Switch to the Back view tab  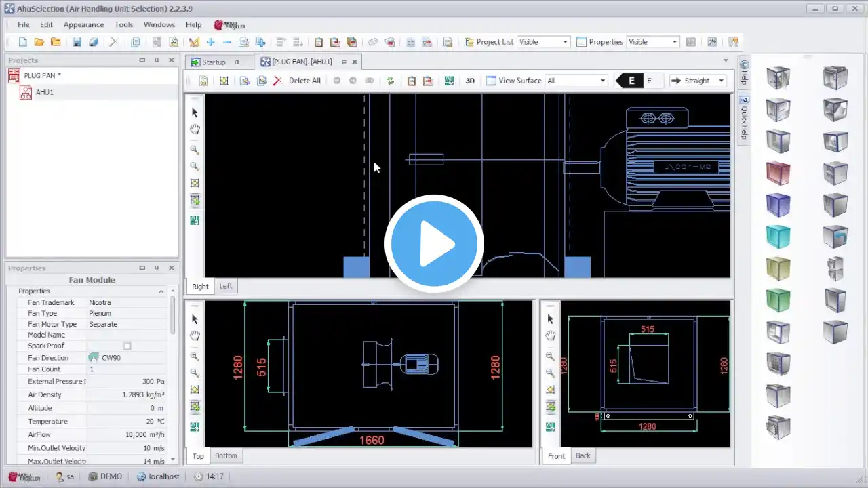click(583, 455)
